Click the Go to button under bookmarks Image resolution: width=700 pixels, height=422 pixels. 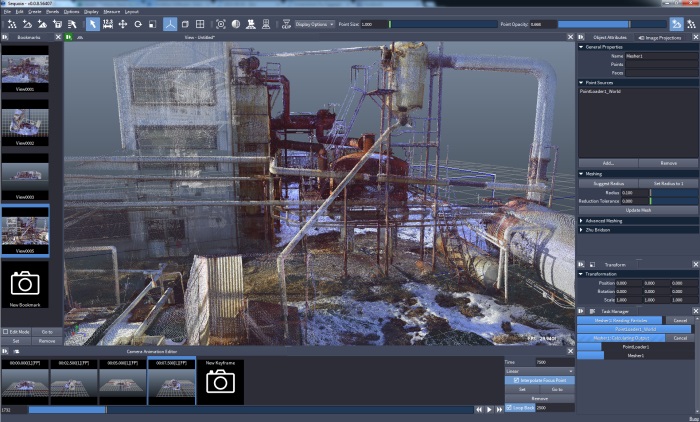[x=47, y=332]
